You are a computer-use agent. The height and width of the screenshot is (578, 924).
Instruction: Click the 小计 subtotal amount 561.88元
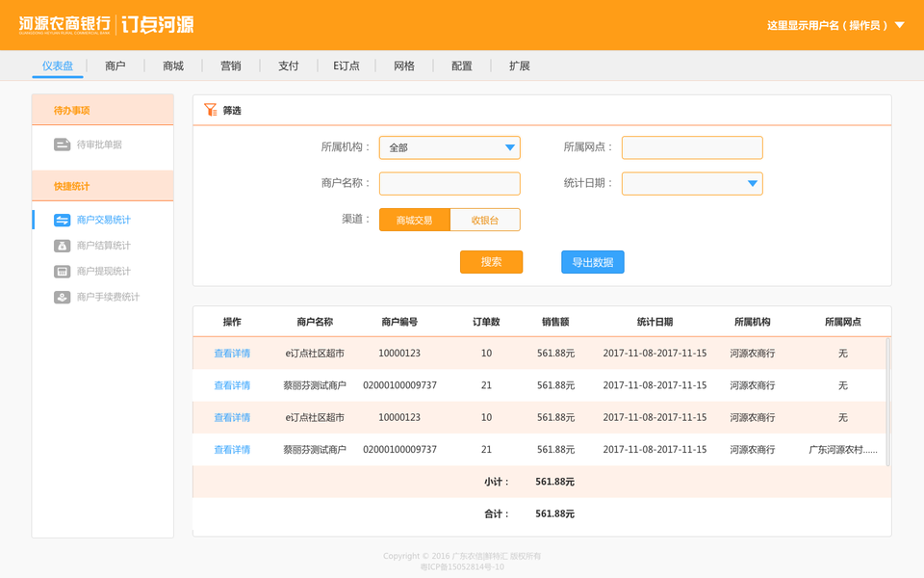pyautogui.click(x=554, y=482)
